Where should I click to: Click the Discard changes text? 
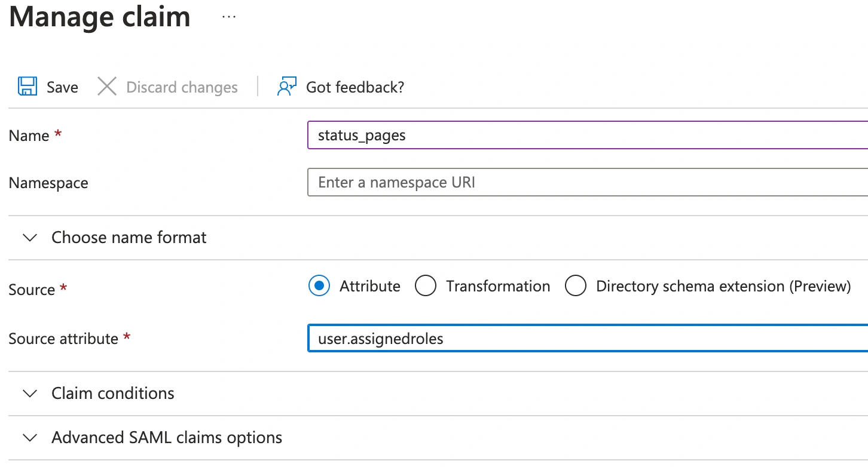tap(182, 87)
